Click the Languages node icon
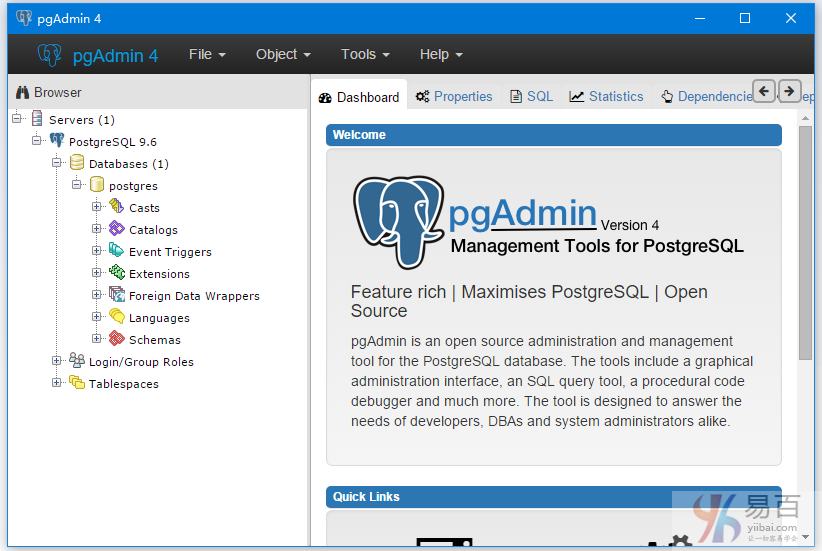 (117, 317)
